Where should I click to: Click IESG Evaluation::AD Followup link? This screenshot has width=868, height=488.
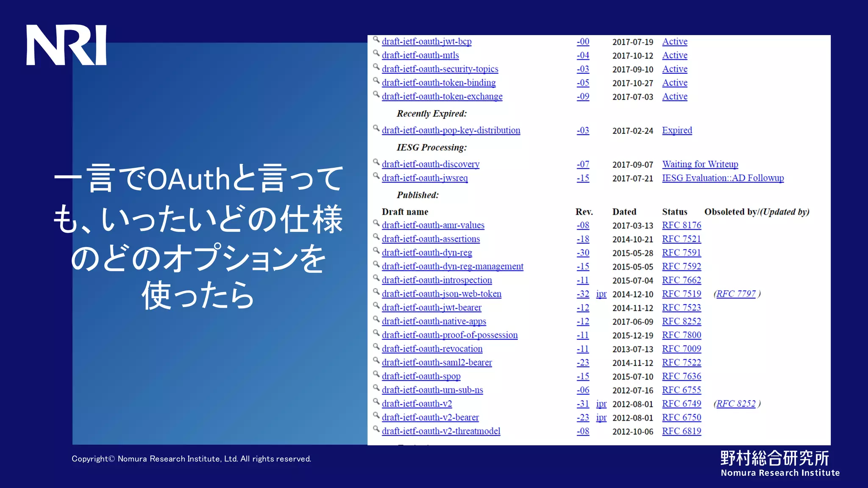coord(723,178)
